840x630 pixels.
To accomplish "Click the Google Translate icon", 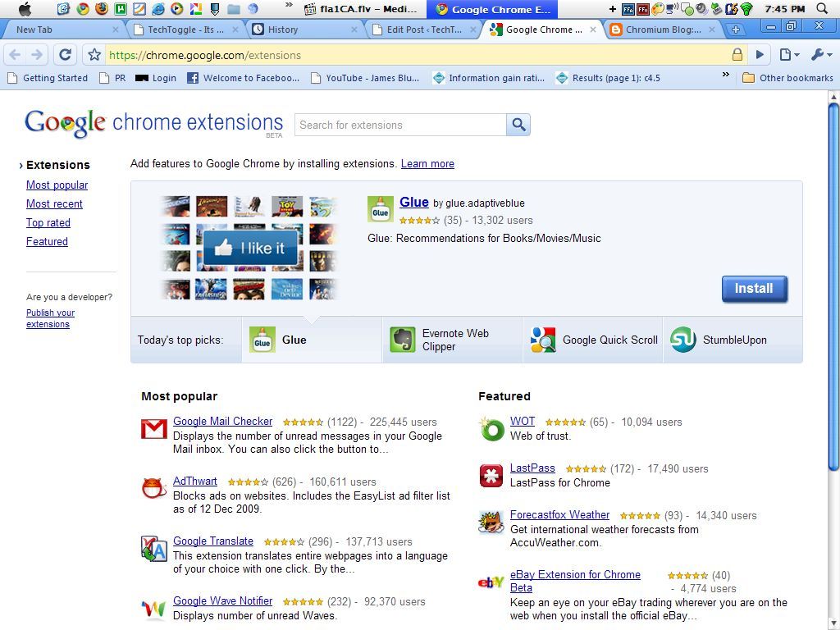I will click(x=154, y=549).
